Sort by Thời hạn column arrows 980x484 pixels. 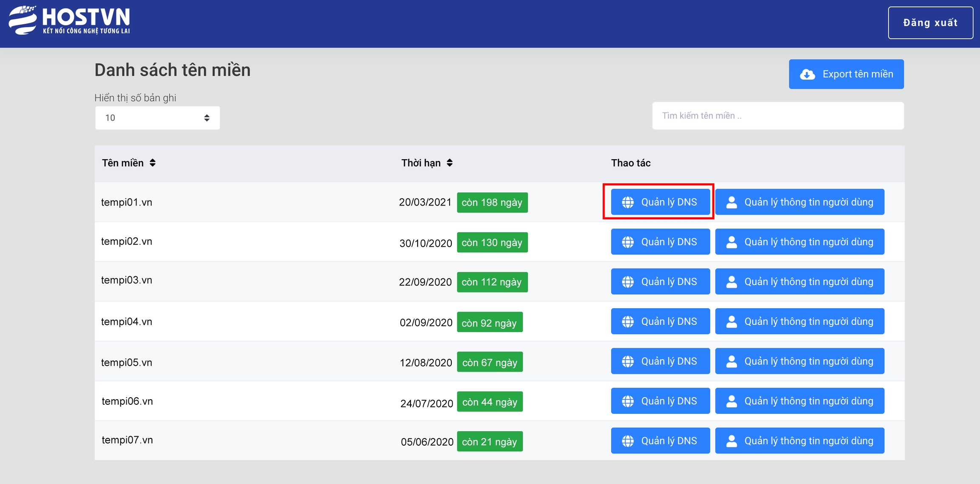point(450,163)
